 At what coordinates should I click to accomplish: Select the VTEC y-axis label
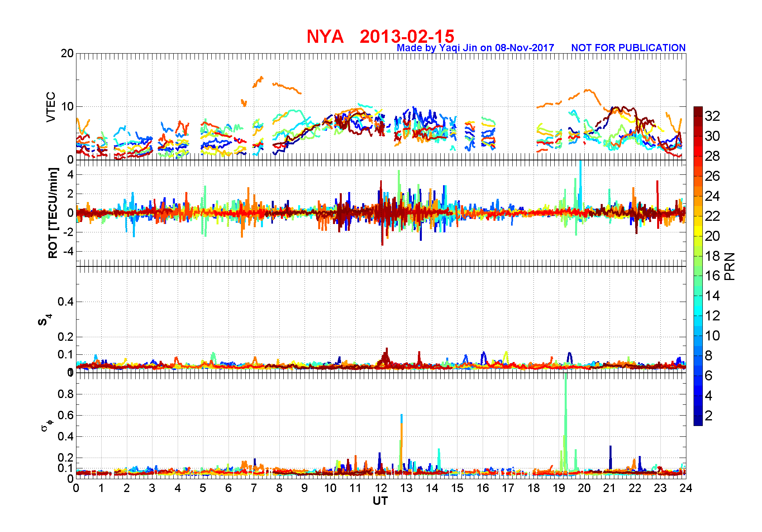(51, 107)
